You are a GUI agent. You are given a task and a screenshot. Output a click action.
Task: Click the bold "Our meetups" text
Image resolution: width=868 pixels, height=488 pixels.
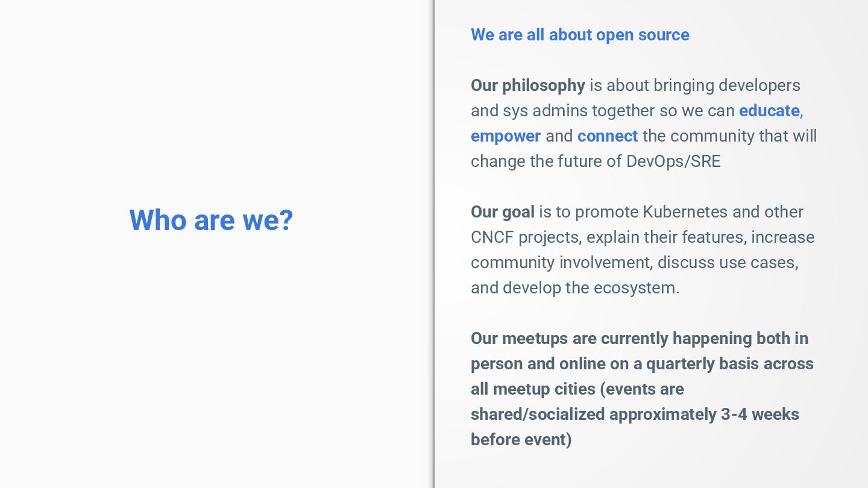tap(519, 339)
